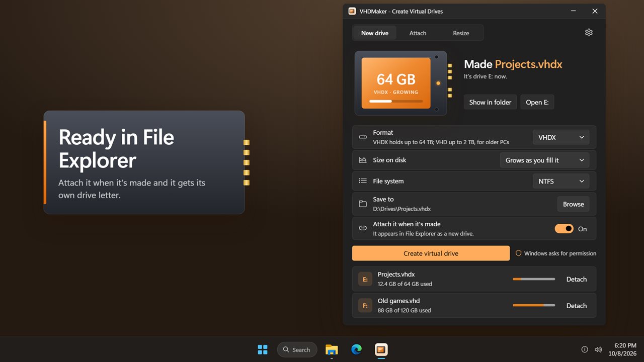Click the info icon in system tray
644x362 pixels.
(585, 349)
